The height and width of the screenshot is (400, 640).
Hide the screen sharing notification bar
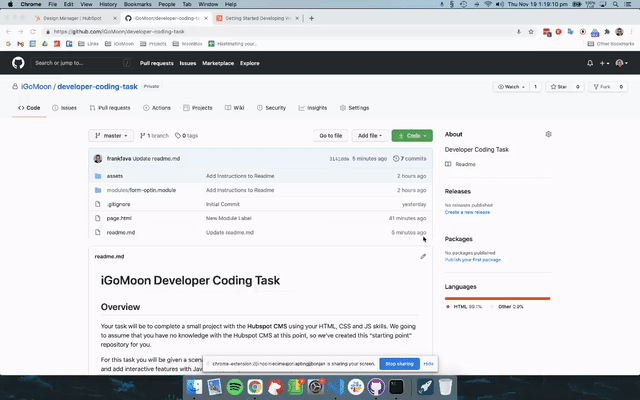[x=429, y=364]
